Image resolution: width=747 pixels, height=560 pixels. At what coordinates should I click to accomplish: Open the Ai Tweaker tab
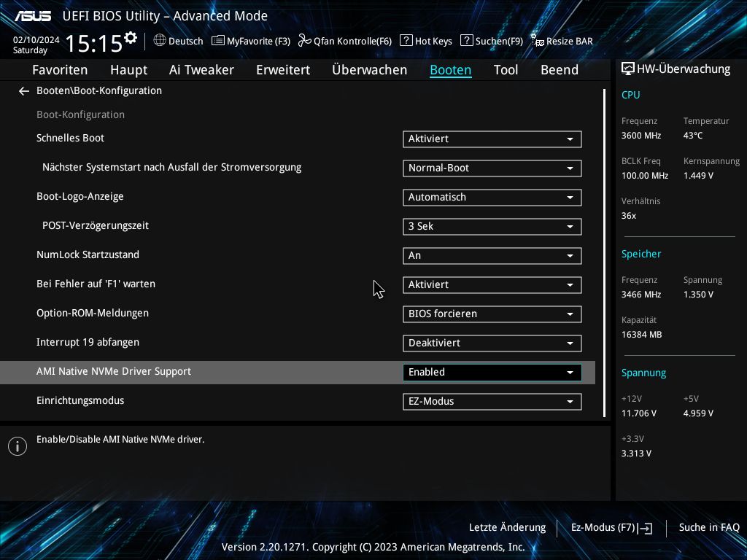pos(201,70)
